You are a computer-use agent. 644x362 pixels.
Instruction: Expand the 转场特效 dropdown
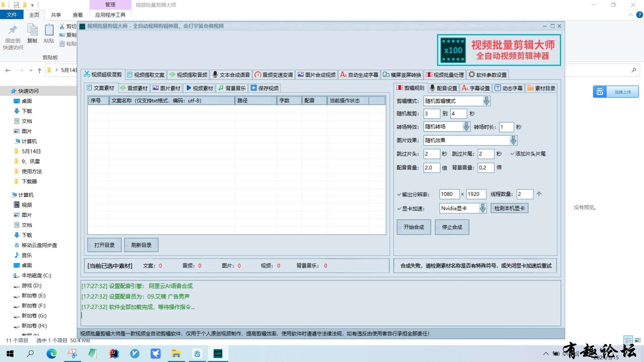(466, 127)
